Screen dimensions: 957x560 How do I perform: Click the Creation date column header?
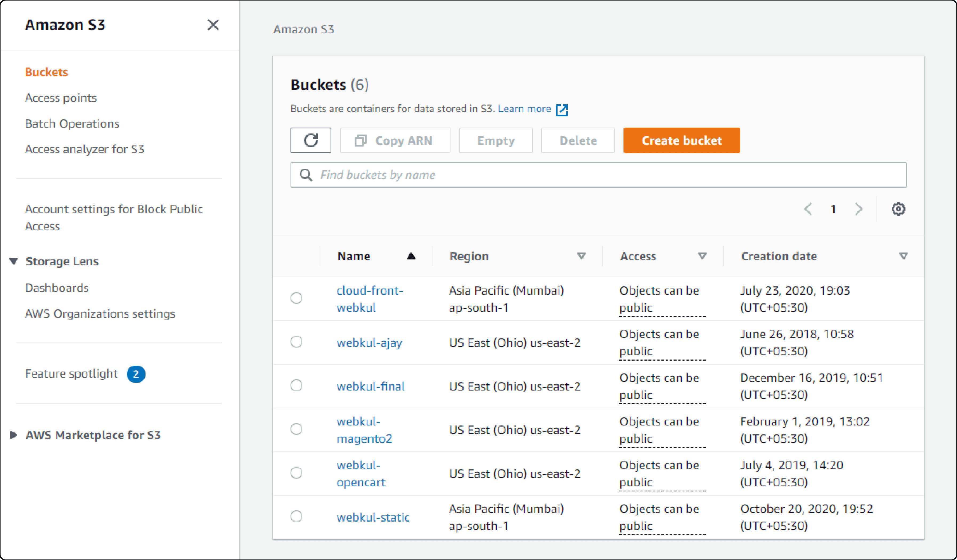[779, 256]
